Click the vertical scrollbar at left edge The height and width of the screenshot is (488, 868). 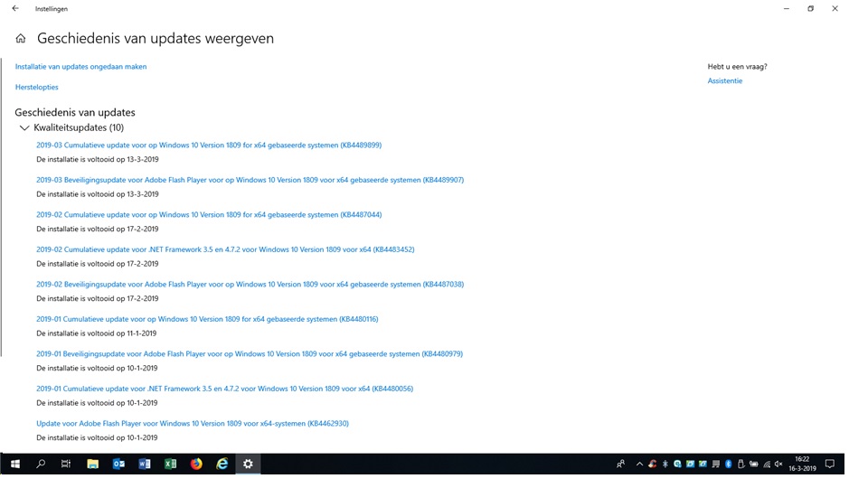[x=1, y=208]
